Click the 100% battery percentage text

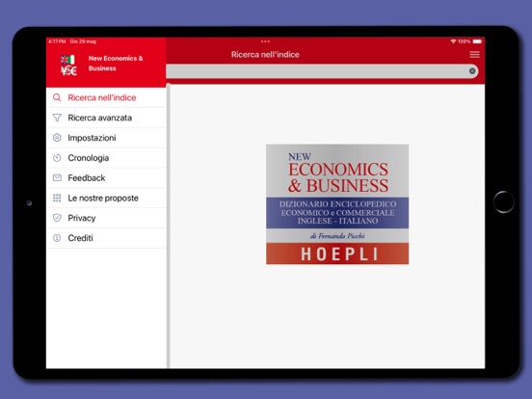click(465, 41)
